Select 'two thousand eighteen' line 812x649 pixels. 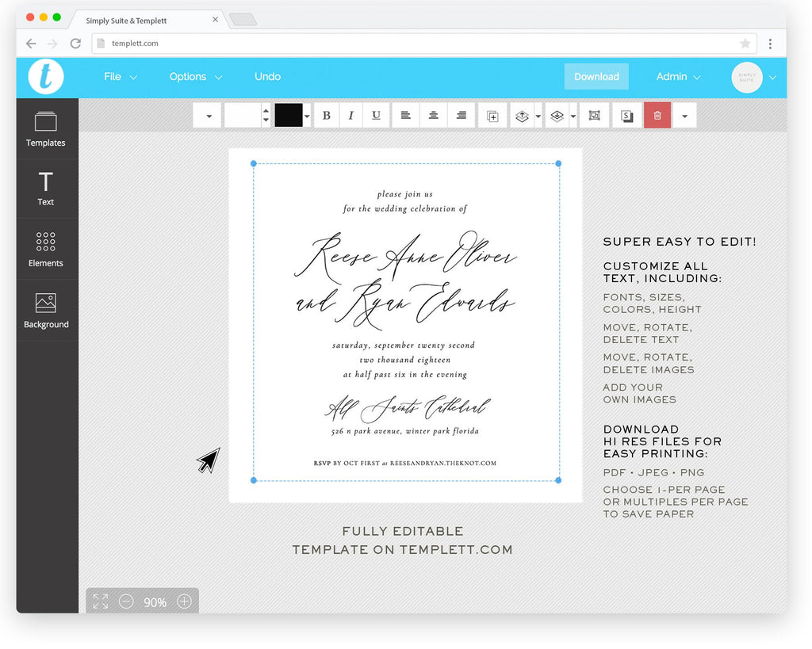tap(405, 360)
